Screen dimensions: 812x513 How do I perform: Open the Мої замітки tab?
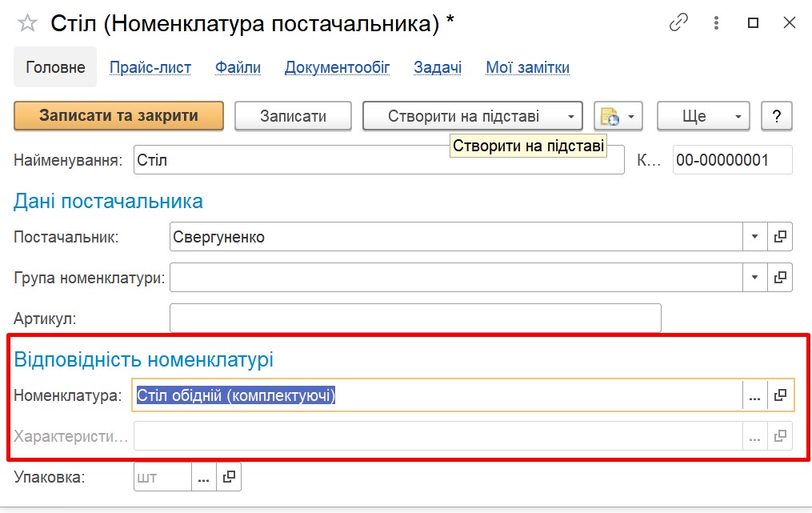click(x=528, y=67)
